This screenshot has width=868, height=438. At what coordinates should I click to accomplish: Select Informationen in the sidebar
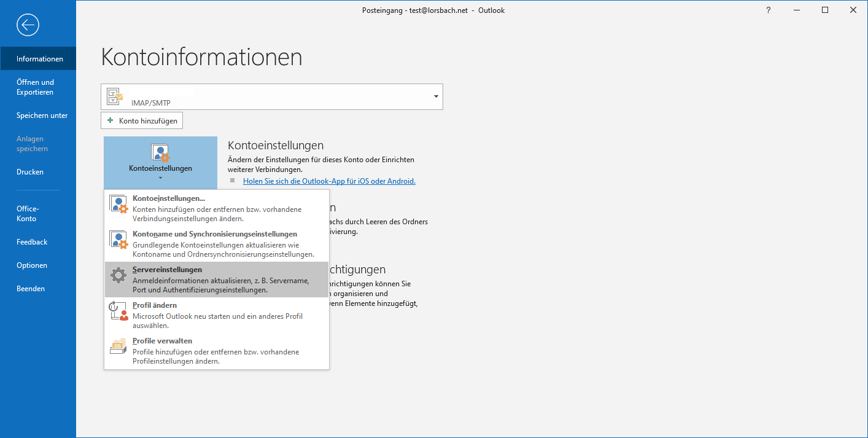point(38,59)
